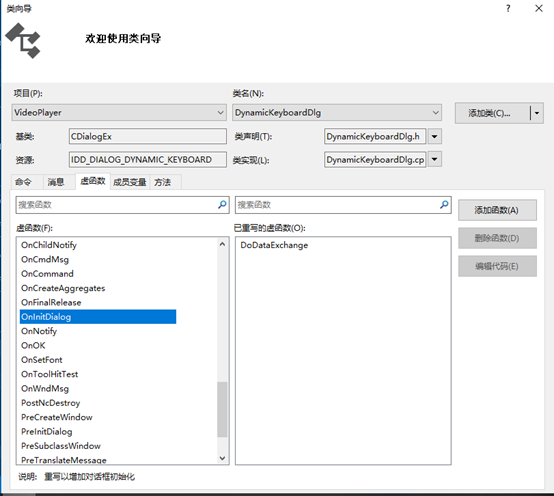Click the 添加函数(A) button
This screenshot has height=496, width=554.
(x=497, y=210)
